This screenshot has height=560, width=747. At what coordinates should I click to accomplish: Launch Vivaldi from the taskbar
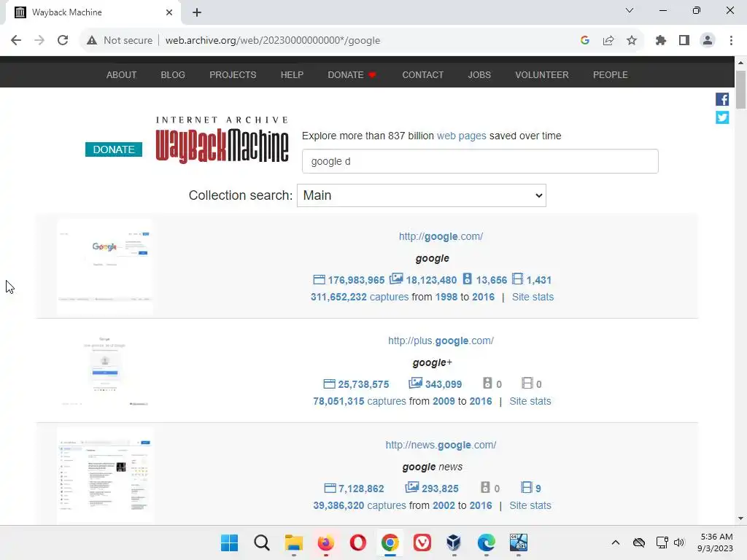click(422, 542)
